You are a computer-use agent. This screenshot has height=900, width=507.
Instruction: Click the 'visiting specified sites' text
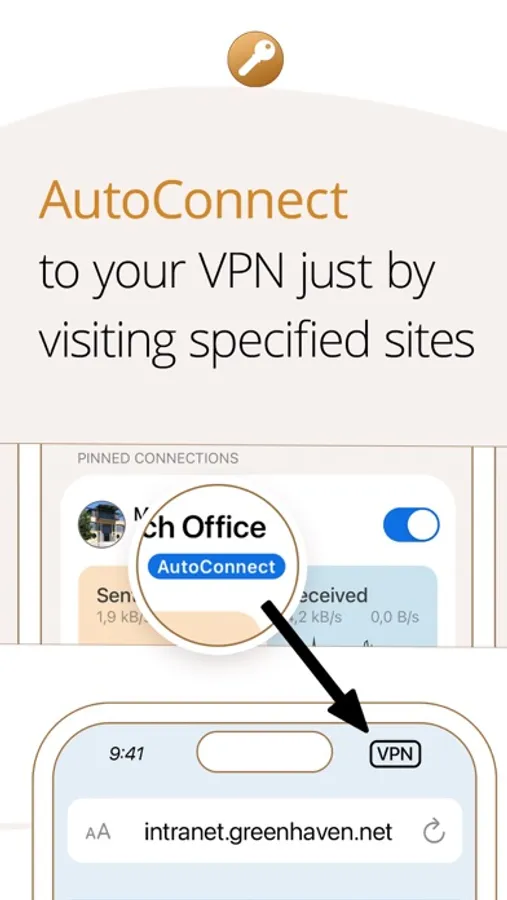257,339
